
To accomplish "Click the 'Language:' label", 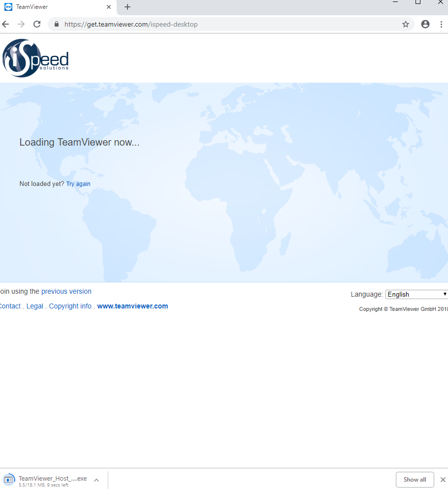I will 367,294.
